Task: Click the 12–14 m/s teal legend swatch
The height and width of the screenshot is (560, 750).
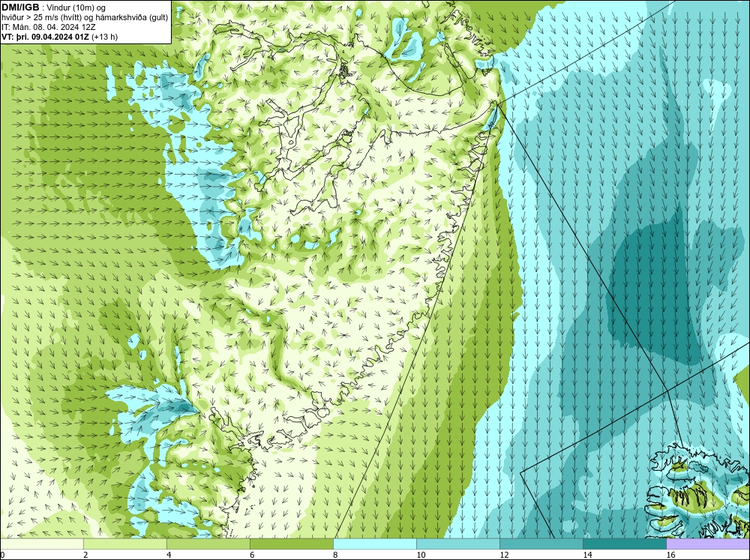Action: [541, 544]
